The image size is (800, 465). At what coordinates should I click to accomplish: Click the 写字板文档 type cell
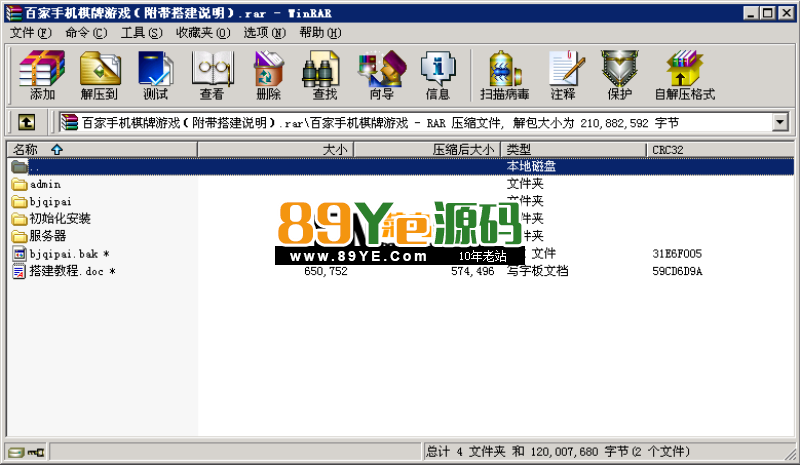(x=537, y=271)
